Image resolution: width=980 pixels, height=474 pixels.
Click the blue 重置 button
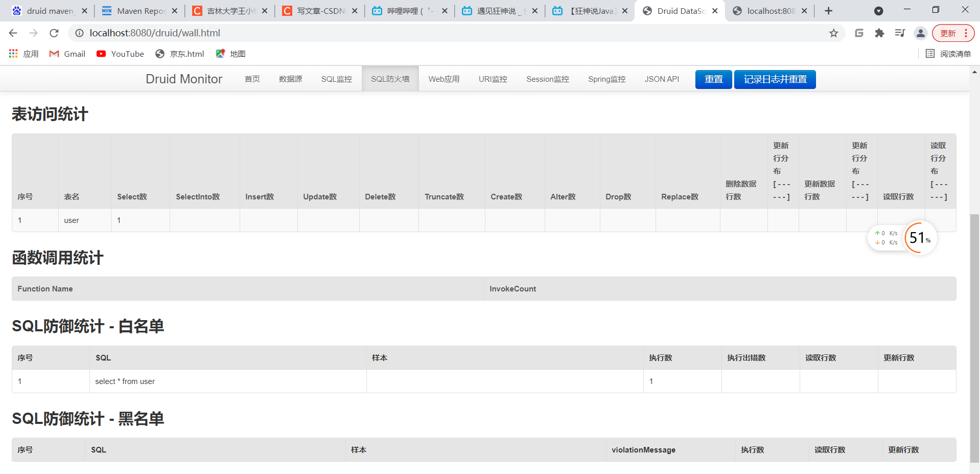pos(714,79)
